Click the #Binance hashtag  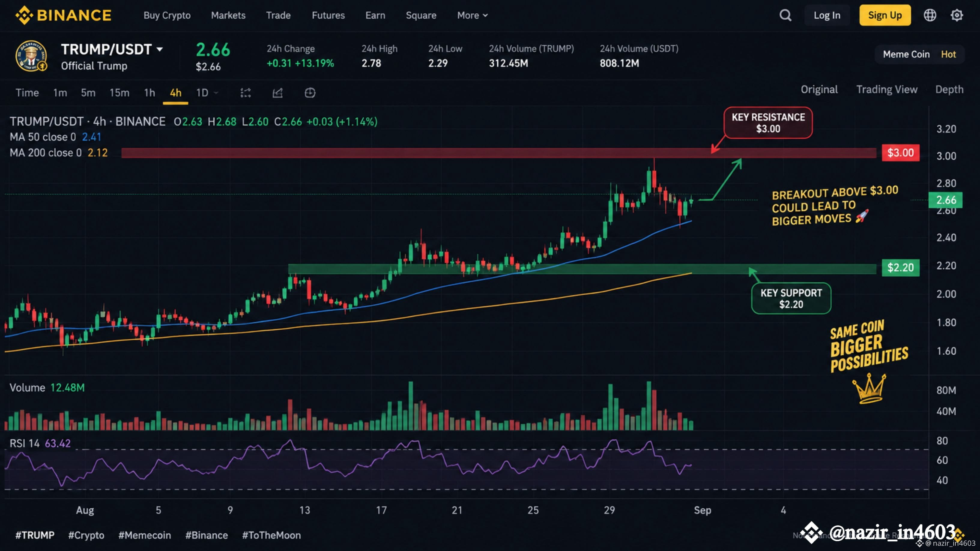click(207, 535)
